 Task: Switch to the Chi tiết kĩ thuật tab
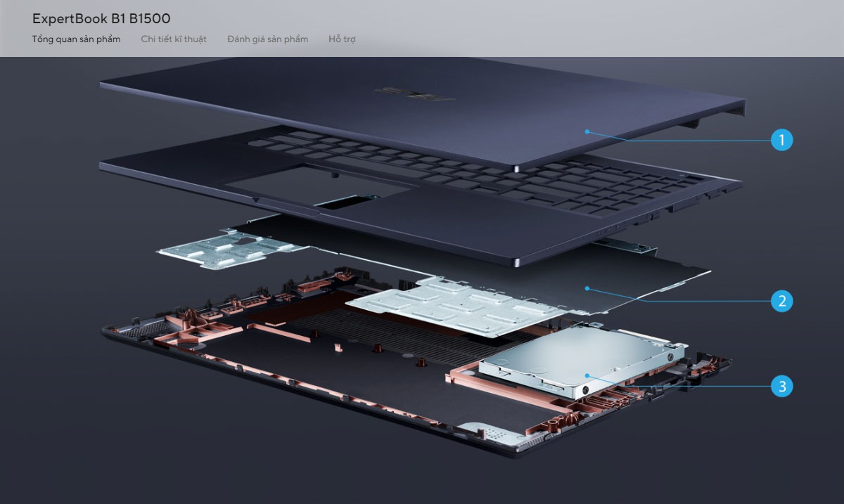174,39
